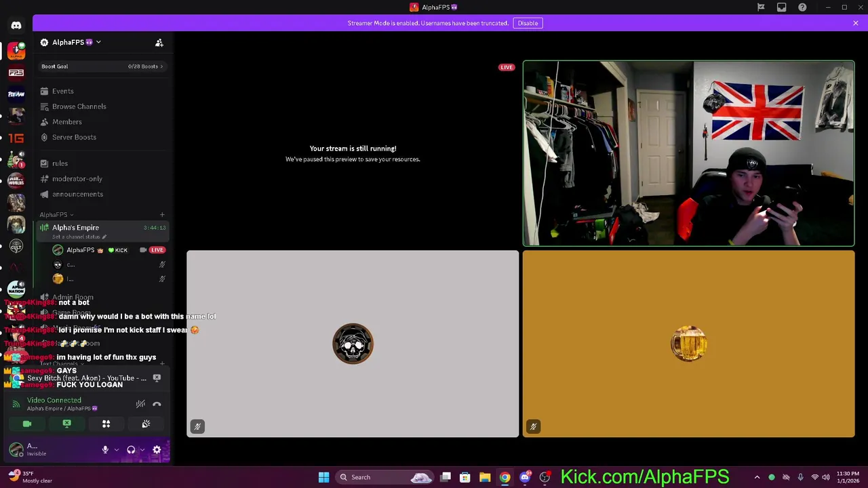Open Task View in the taskbar
This screenshot has width=868, height=488.
click(x=446, y=477)
